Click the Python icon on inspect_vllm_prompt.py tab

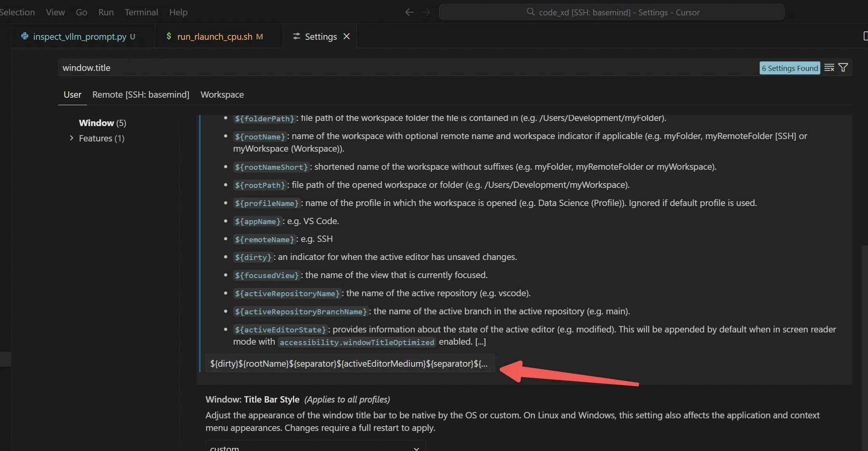point(25,36)
